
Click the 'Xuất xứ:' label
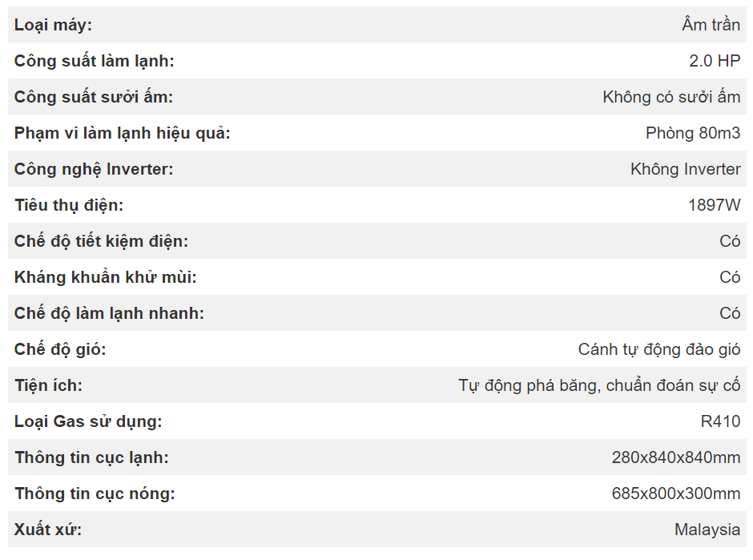pyautogui.click(x=48, y=530)
